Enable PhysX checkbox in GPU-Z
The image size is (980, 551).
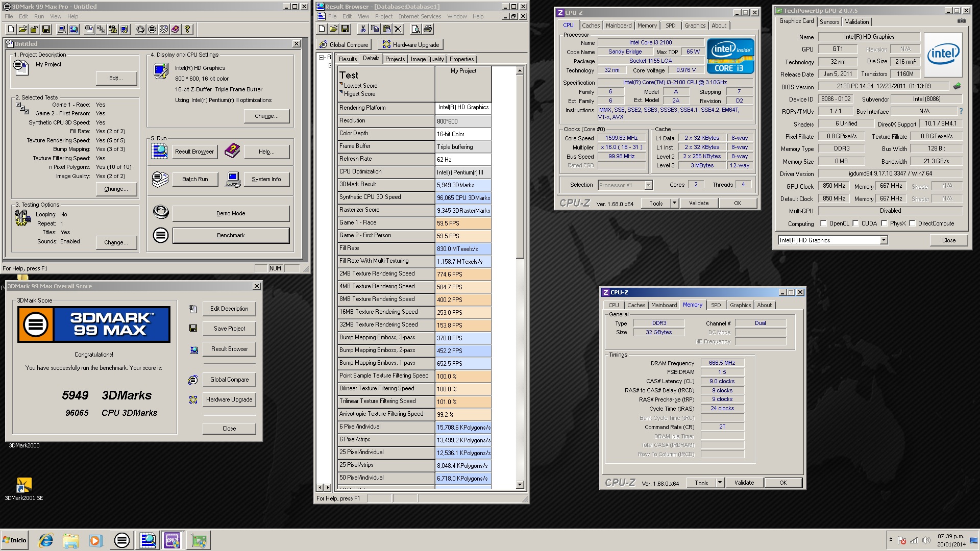tap(884, 223)
